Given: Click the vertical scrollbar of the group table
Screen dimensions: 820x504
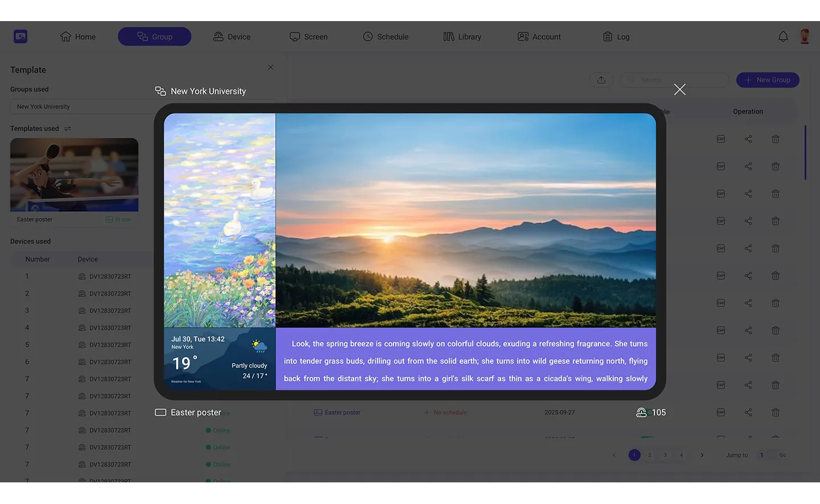Looking at the screenshot, I should click(805, 153).
